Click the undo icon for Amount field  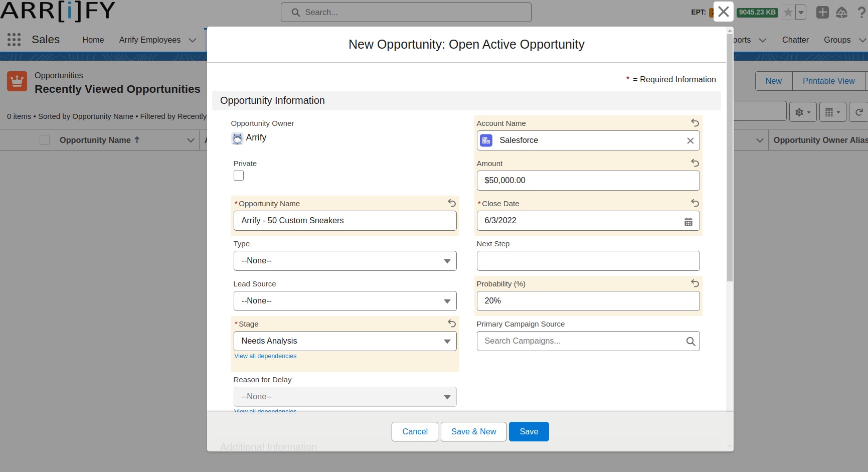pyautogui.click(x=695, y=163)
